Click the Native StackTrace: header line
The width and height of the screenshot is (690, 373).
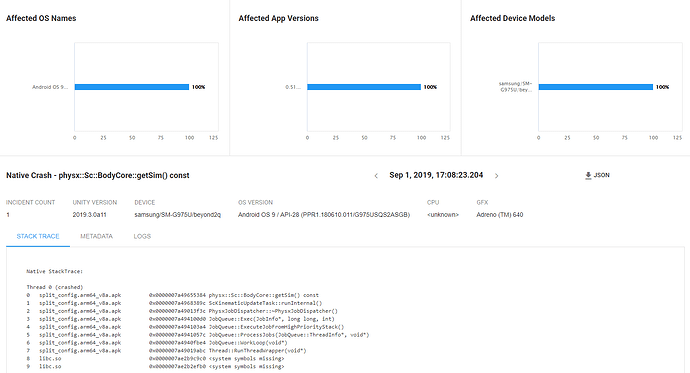coord(55,271)
